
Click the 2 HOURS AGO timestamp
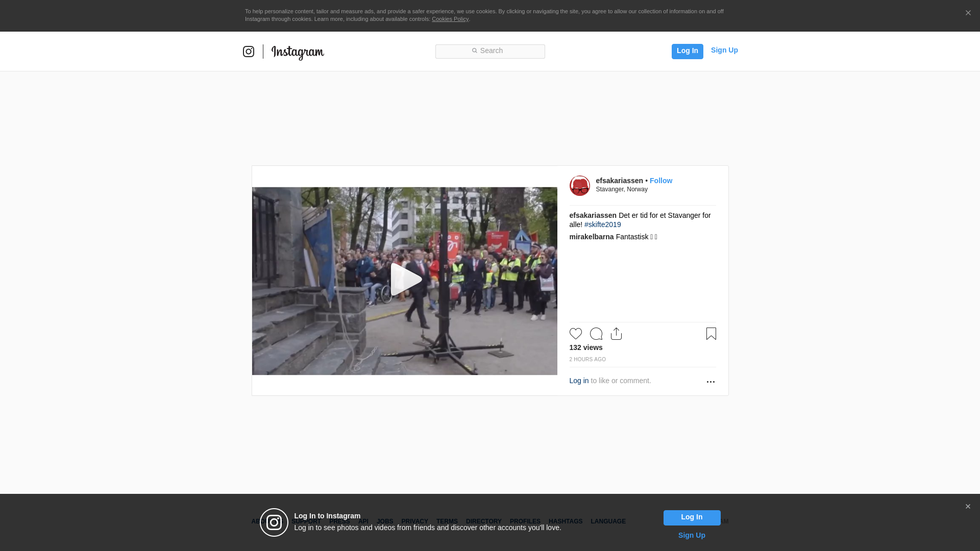pos(587,360)
